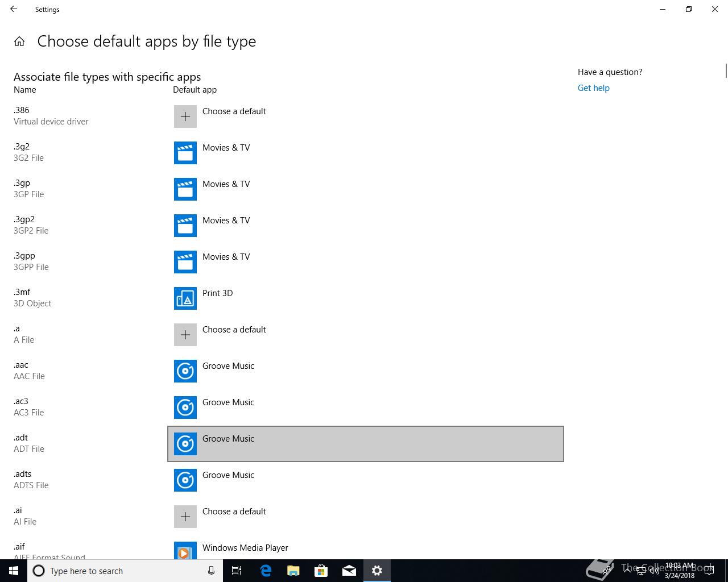Screen dimensions: 728x582
Task: Open Microsoft Store from the taskbar
Action: [321, 571]
